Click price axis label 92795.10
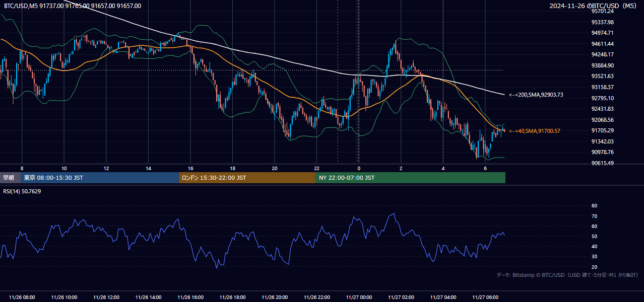 [602, 98]
